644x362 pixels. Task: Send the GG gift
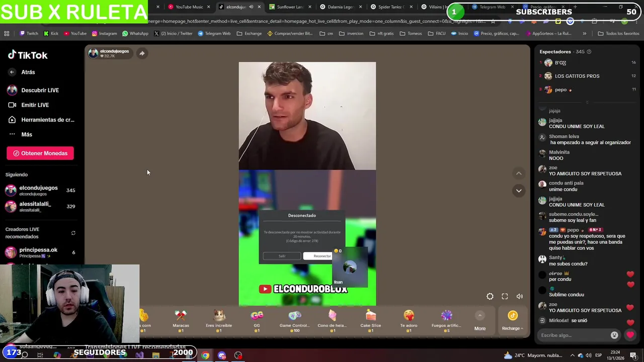[257, 321]
